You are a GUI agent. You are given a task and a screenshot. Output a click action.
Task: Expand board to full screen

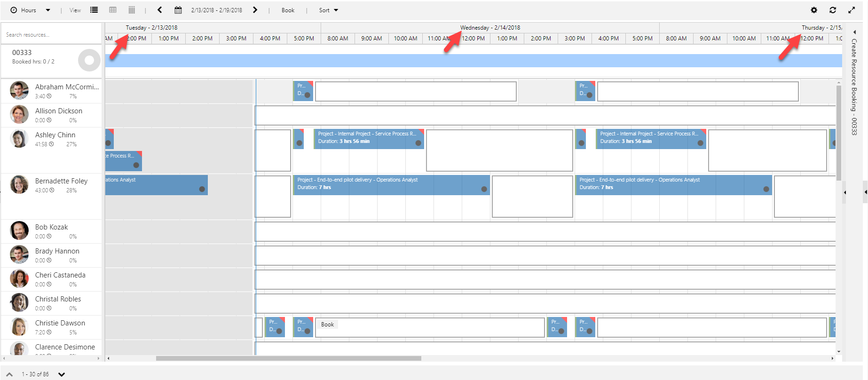pos(852,10)
